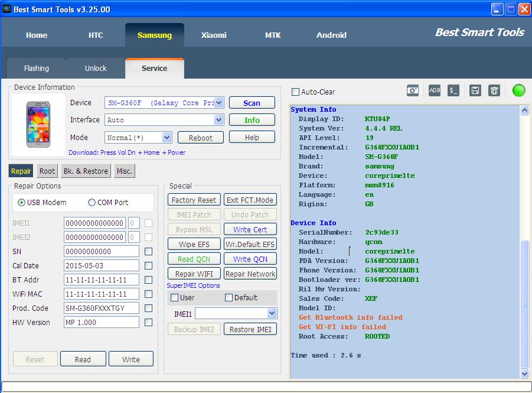The width and height of the screenshot is (532, 393).
Task: Click the Scan button
Action: (x=252, y=103)
